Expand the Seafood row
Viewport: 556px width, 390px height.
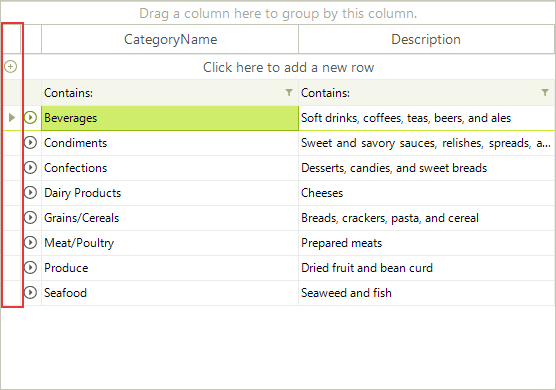[x=30, y=292]
